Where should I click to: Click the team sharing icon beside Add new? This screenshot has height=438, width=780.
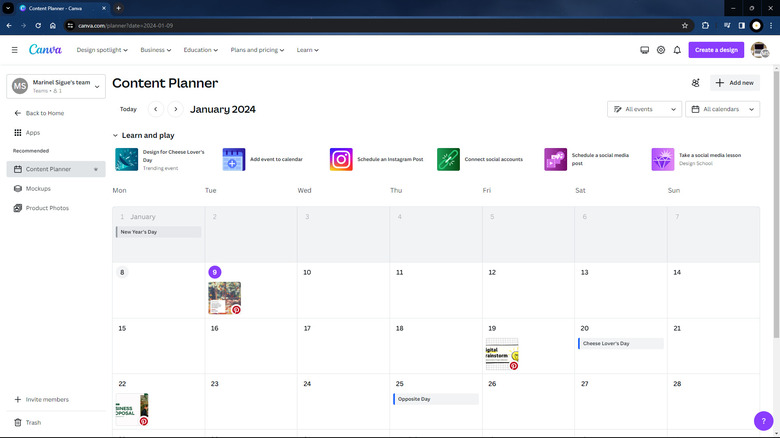[695, 83]
